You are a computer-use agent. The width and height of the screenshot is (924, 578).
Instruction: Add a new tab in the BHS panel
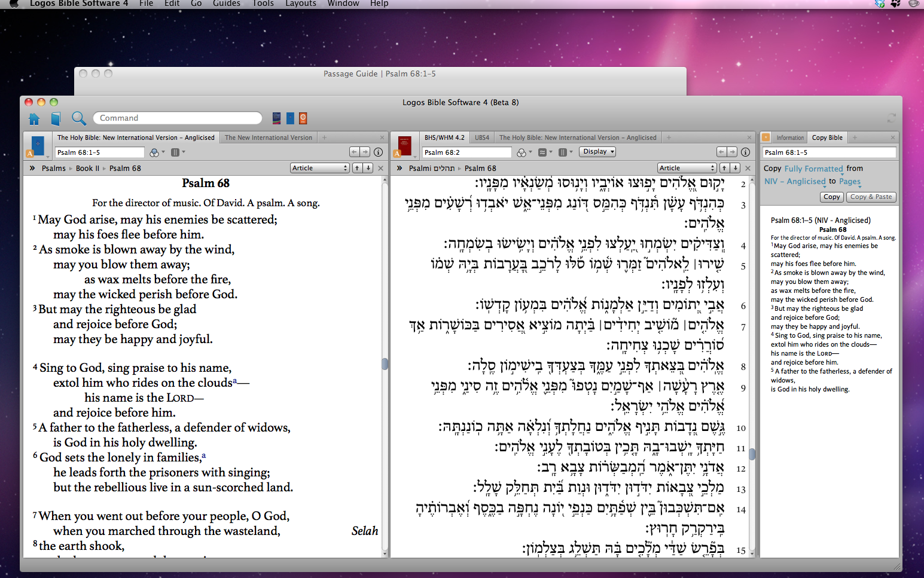[x=669, y=137]
